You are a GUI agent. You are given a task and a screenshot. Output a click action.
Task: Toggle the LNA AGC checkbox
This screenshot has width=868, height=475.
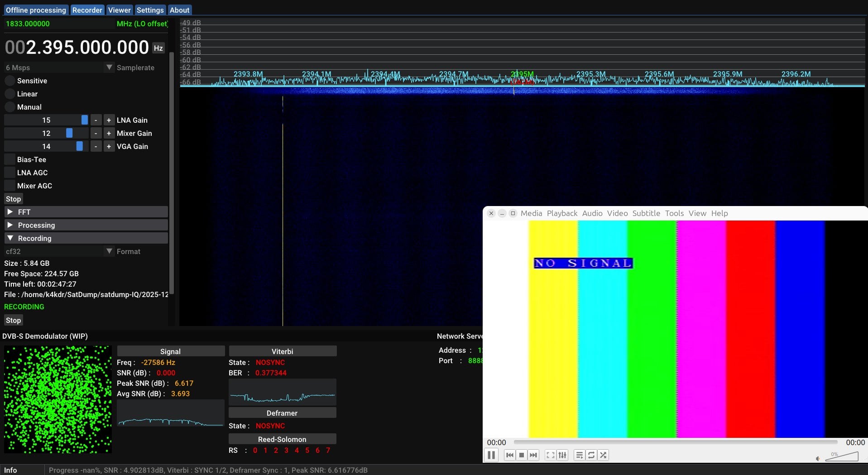tap(10, 173)
